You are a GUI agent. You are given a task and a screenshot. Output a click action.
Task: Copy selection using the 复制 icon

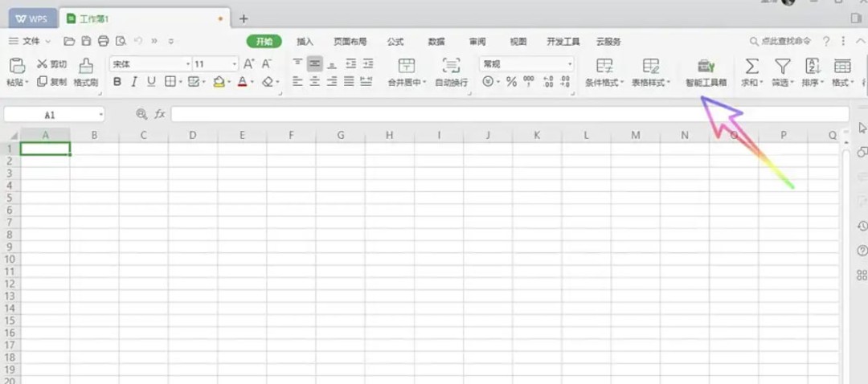(52, 82)
